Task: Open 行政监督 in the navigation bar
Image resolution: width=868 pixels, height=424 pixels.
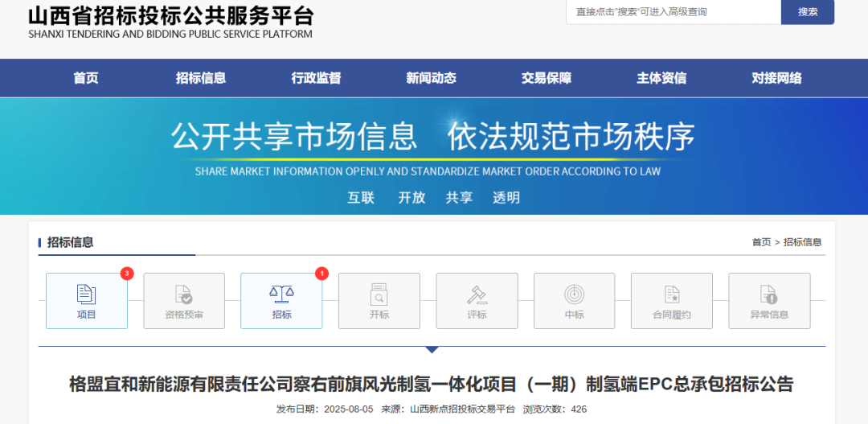Action: [316, 78]
